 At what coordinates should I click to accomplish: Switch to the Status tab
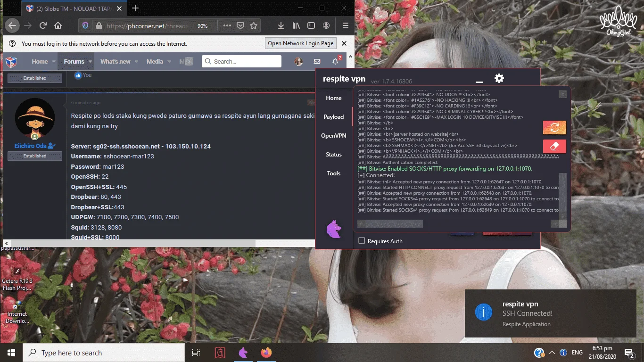tap(334, 155)
